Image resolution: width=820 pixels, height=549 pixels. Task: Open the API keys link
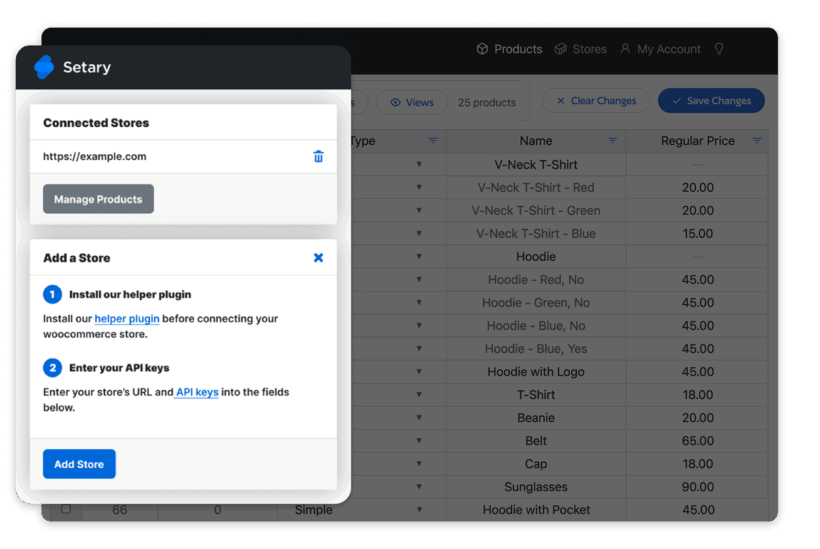click(x=197, y=392)
